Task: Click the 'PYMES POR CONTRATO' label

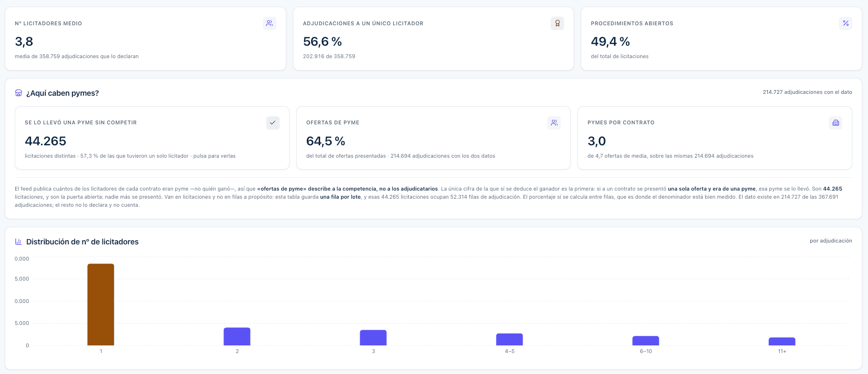Action: click(x=621, y=122)
